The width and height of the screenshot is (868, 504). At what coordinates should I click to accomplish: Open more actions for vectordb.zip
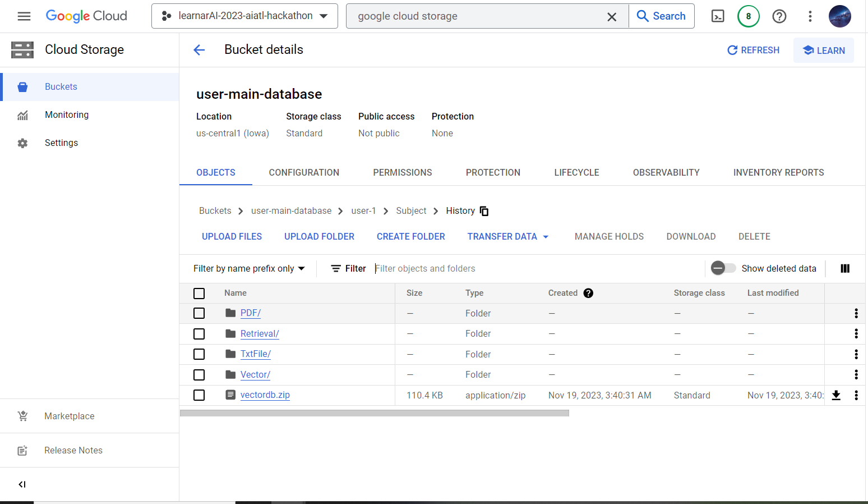[x=856, y=395]
